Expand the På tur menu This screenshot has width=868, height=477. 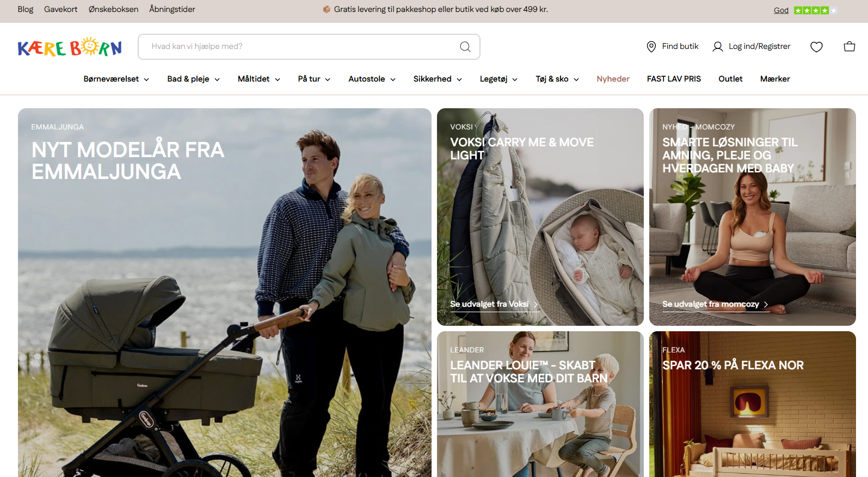click(314, 79)
